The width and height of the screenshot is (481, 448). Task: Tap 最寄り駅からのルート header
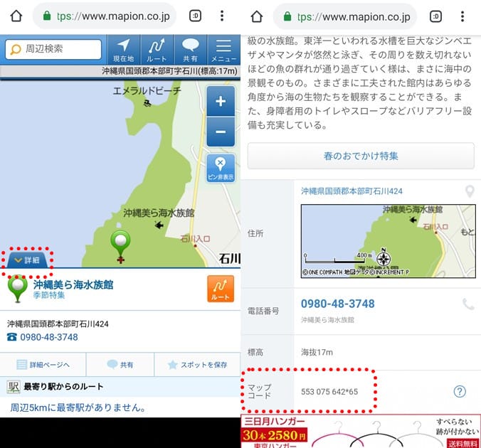[120, 387]
